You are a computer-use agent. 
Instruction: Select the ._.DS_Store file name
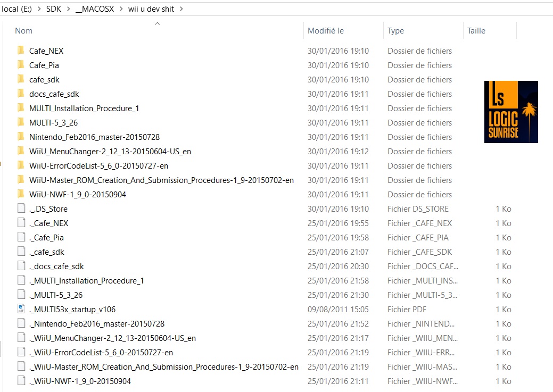pyautogui.click(x=48, y=208)
